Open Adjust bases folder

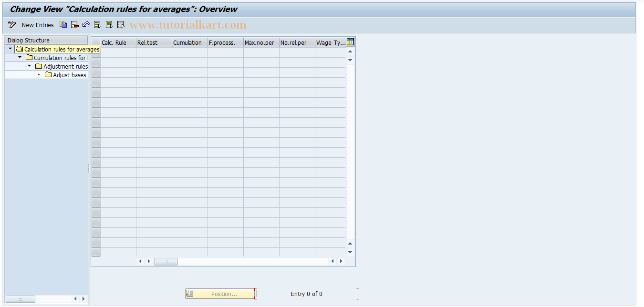pos(65,75)
